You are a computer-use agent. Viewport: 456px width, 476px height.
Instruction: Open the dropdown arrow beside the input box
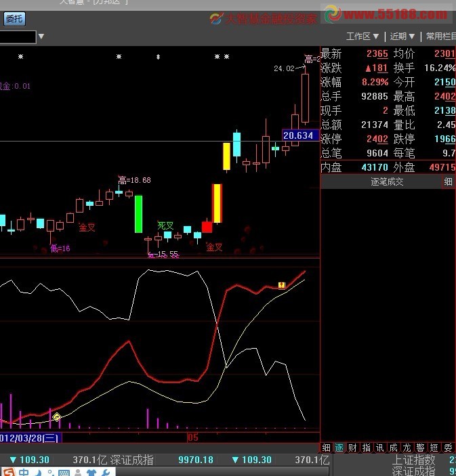(x=41, y=37)
